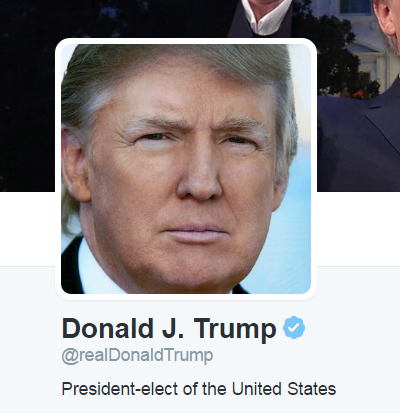This screenshot has height=413, width=400.
Task: Click the blue verified checkmark badge
Action: coord(294,328)
